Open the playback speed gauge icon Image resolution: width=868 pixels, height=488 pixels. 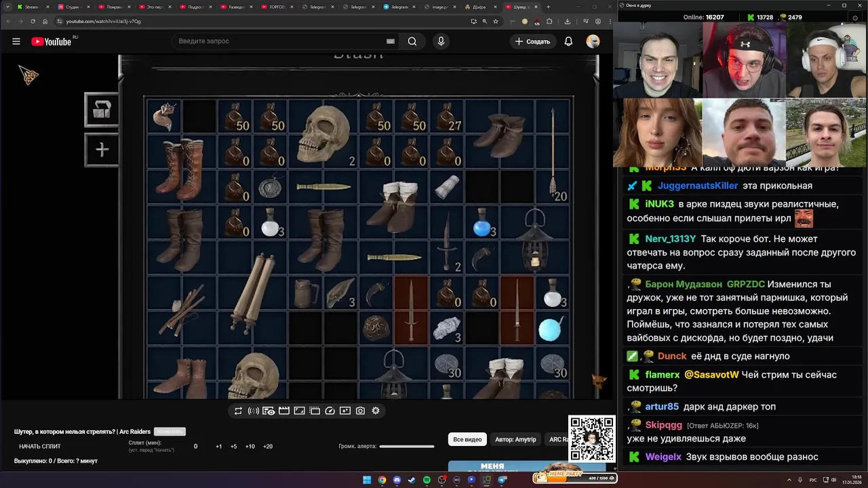coord(330,411)
